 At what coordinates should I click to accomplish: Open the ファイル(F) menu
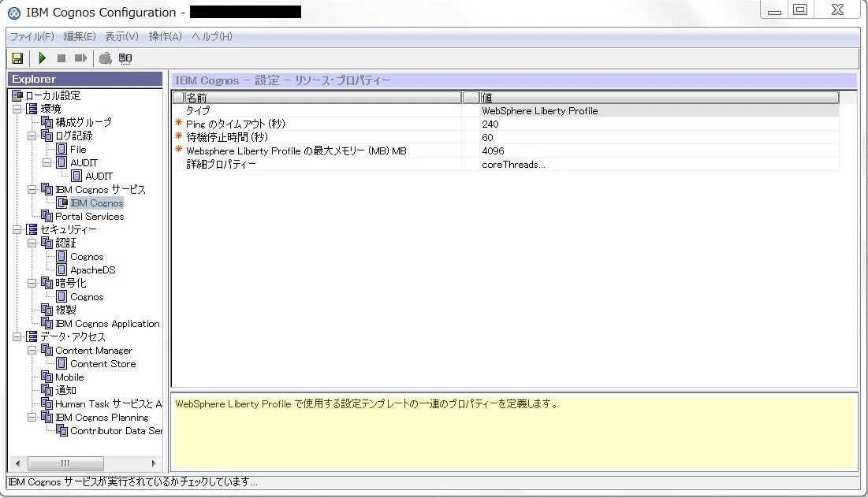32,36
